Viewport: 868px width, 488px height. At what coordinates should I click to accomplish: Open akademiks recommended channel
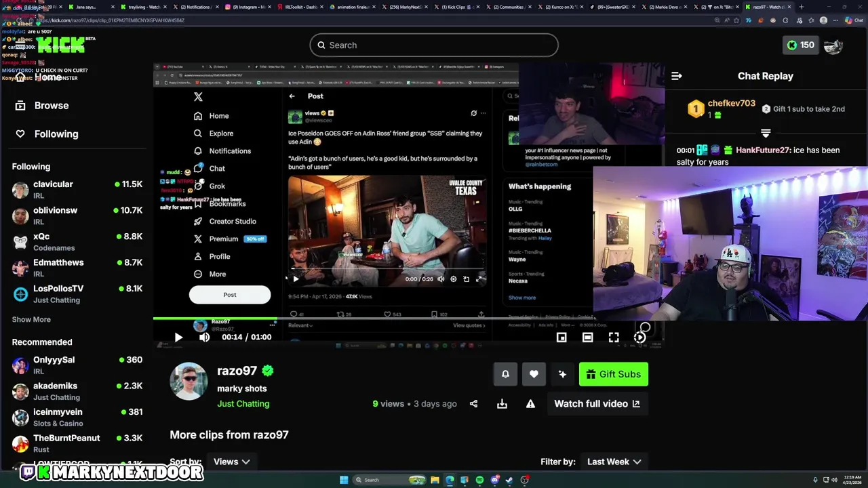tap(77, 391)
